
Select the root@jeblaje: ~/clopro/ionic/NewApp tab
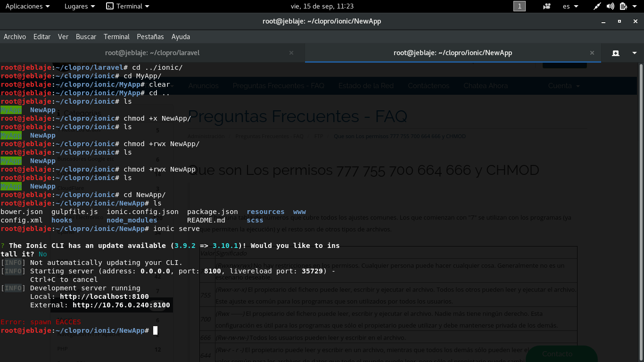pos(453,53)
